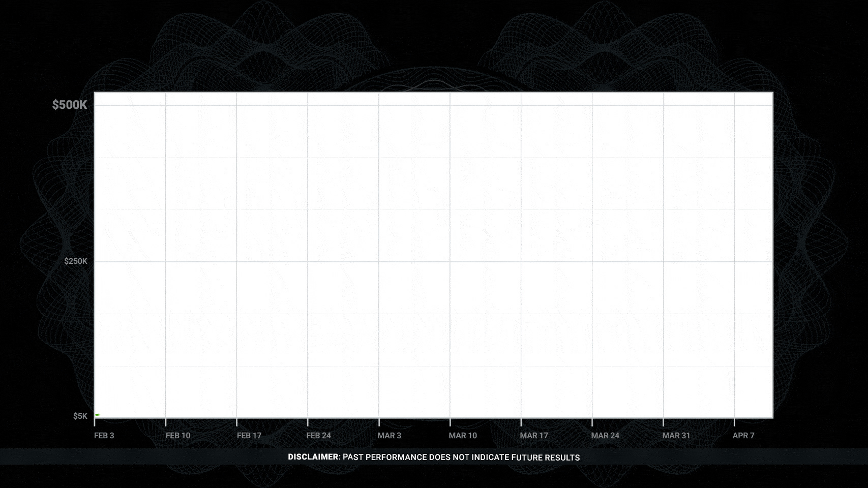Click the green starting data point

click(x=97, y=415)
